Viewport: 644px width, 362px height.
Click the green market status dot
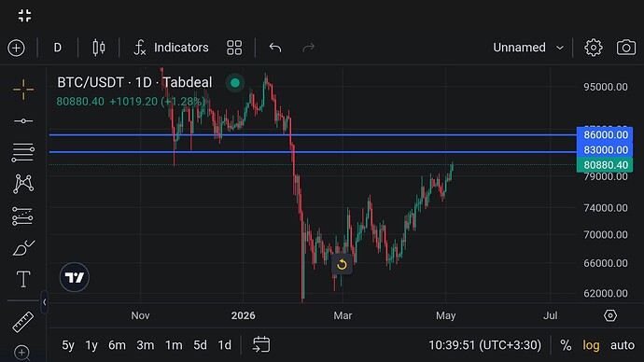click(235, 83)
